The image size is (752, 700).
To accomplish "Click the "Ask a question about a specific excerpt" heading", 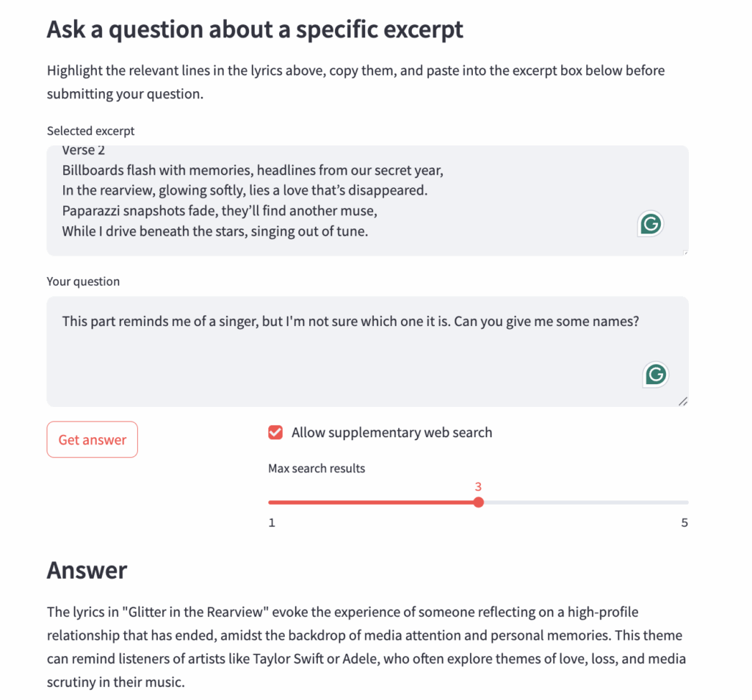I will [255, 29].
